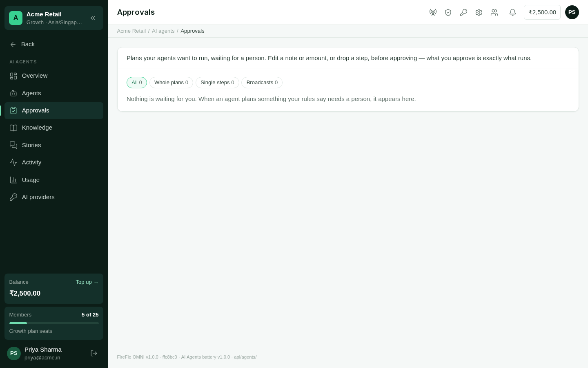Select the All 0 filter chip
588x368 pixels.
point(137,83)
